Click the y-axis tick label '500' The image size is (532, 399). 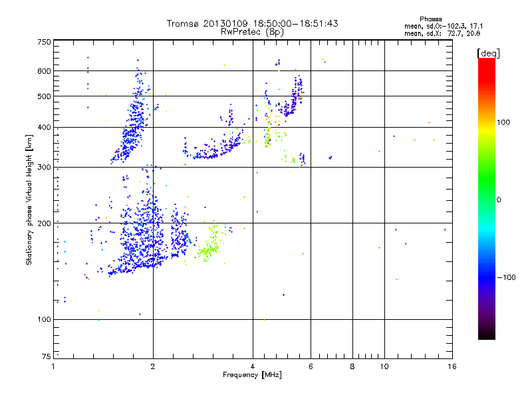click(x=44, y=96)
